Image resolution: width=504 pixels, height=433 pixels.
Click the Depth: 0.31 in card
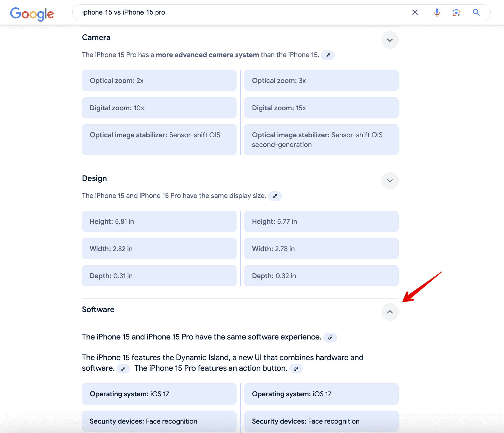(x=159, y=276)
